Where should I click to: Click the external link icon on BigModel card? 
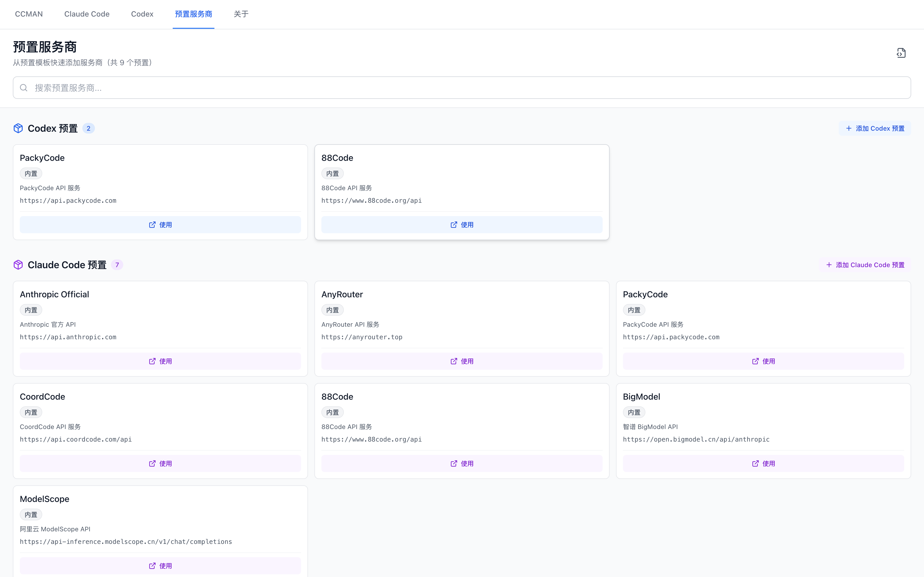755,463
